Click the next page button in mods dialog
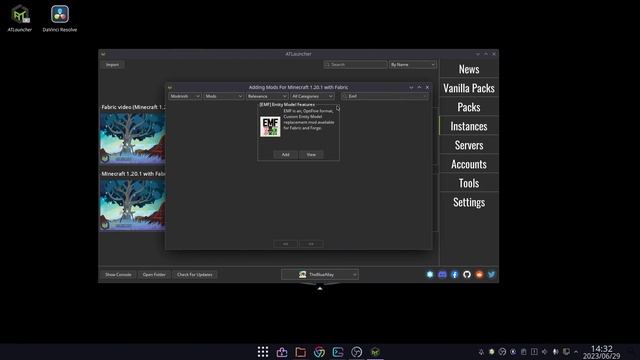The image size is (640, 360). pyautogui.click(x=311, y=244)
